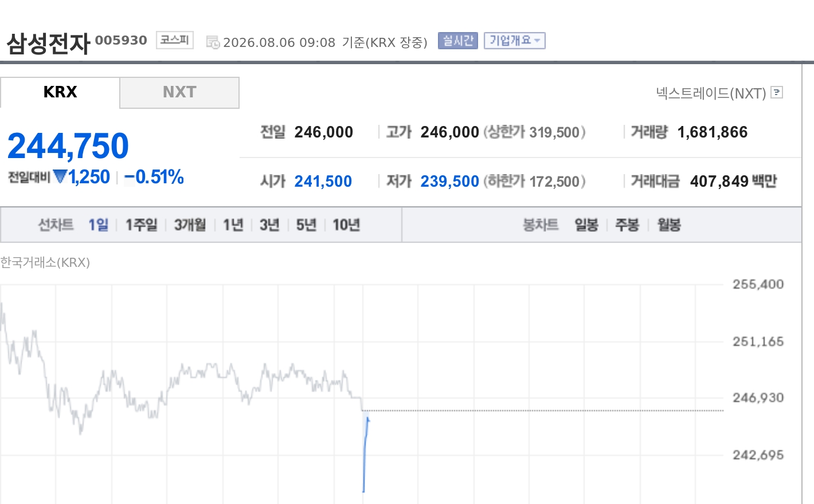Open the 월봉 monthly candle chart

[669, 225]
